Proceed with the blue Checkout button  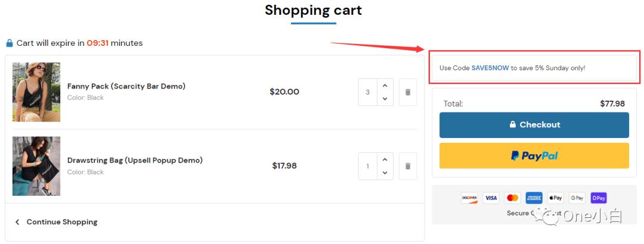(x=534, y=124)
